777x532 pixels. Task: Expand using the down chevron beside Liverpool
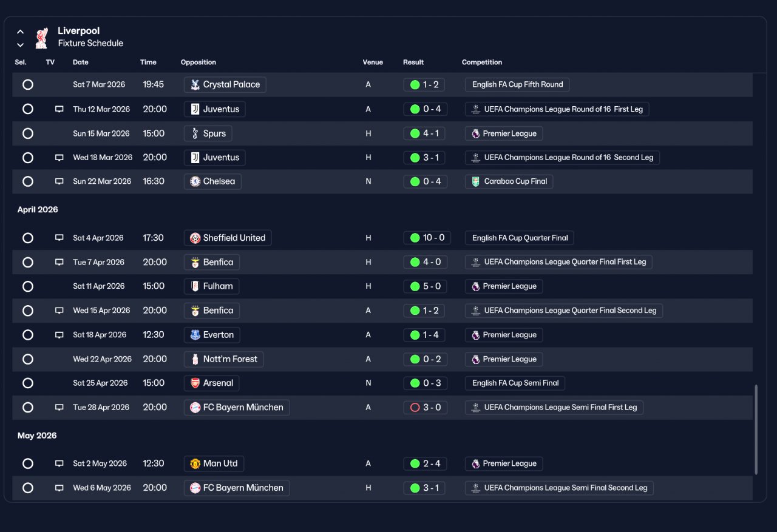21,45
